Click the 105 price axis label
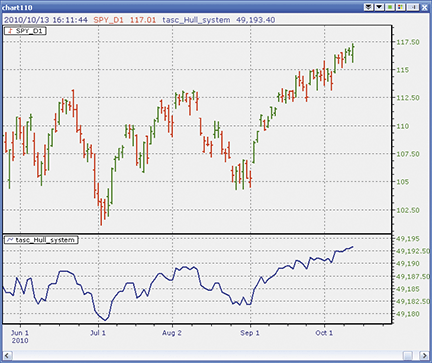 [x=403, y=182]
